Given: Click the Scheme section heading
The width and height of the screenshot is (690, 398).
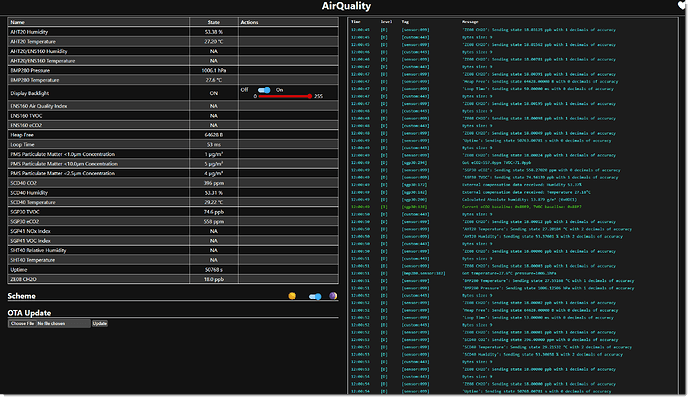Looking at the screenshot, I should point(22,296).
